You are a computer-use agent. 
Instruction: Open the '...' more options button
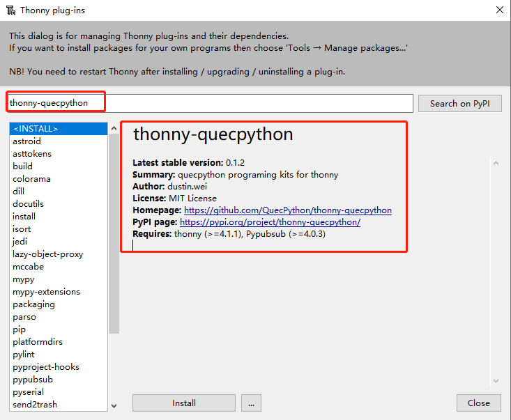251,403
